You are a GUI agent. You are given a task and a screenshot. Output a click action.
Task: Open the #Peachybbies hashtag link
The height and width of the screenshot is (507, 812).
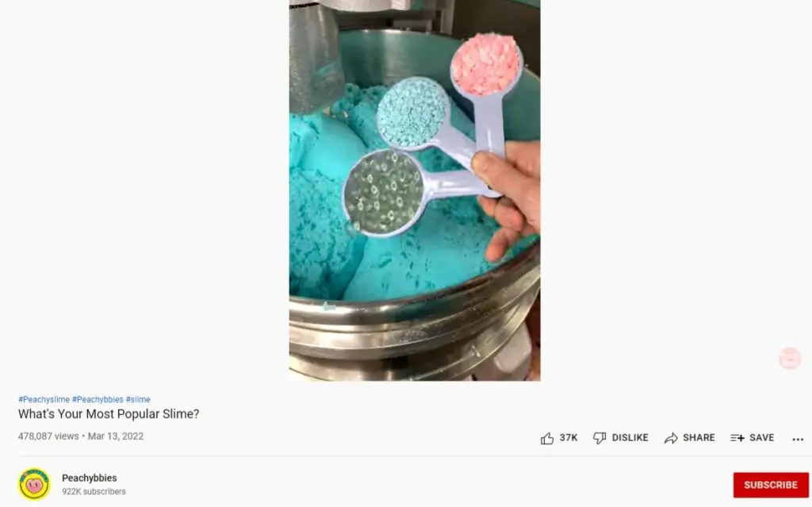pos(98,399)
